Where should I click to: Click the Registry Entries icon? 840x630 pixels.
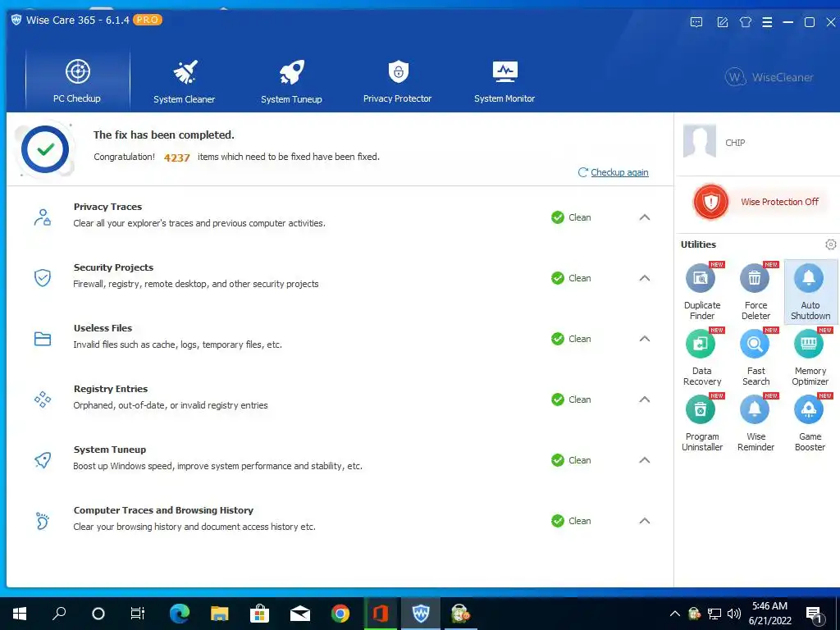43,399
